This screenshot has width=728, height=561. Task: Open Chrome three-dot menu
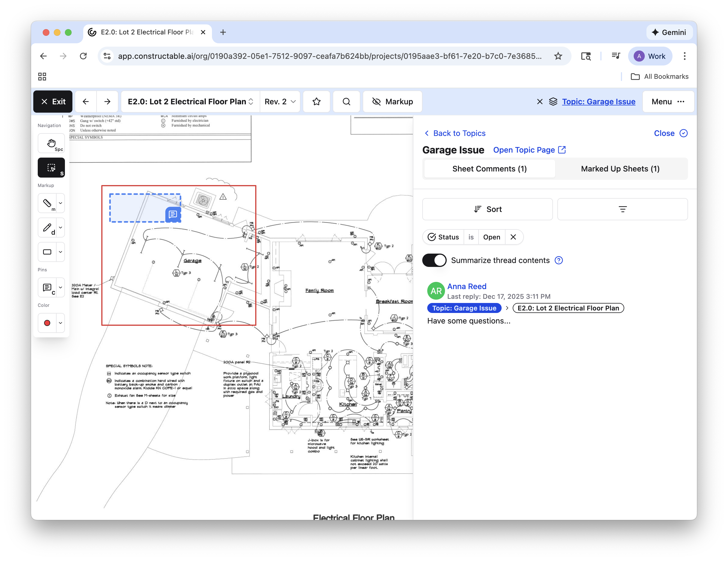[684, 56]
